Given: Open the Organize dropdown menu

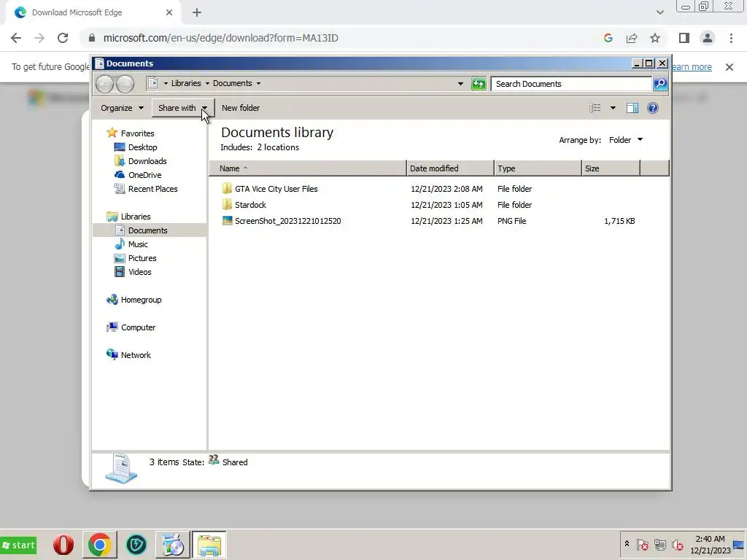Looking at the screenshot, I should point(123,108).
